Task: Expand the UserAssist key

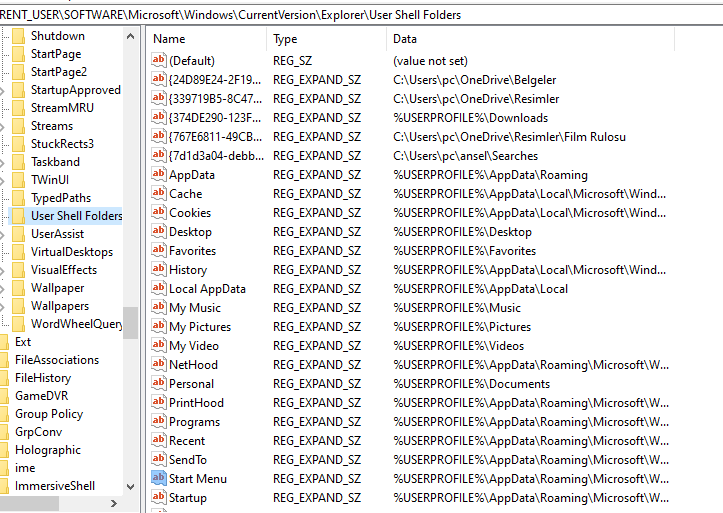Action: pyautogui.click(x=2, y=234)
